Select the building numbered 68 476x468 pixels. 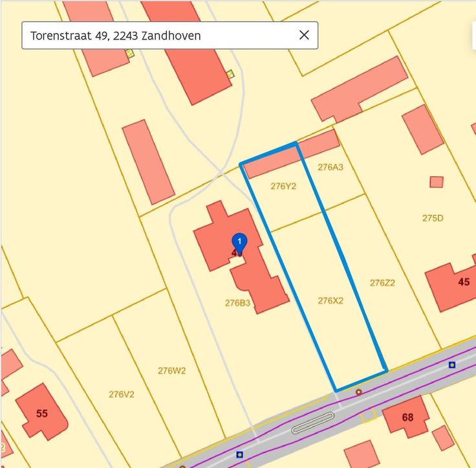406,416
